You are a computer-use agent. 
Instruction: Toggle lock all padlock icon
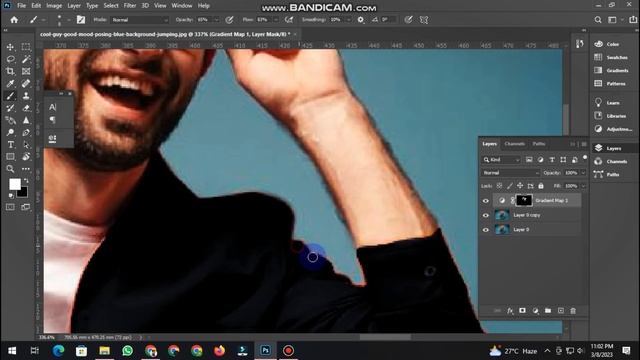[541, 186]
